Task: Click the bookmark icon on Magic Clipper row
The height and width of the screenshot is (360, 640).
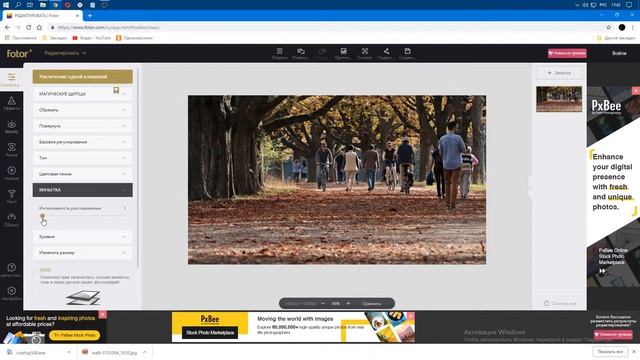Action: coord(116,91)
